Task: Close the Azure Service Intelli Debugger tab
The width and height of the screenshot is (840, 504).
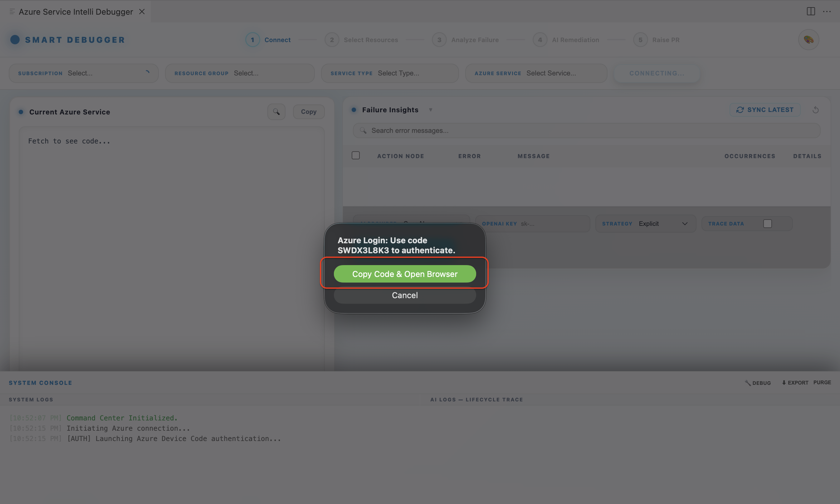Action: (142, 12)
